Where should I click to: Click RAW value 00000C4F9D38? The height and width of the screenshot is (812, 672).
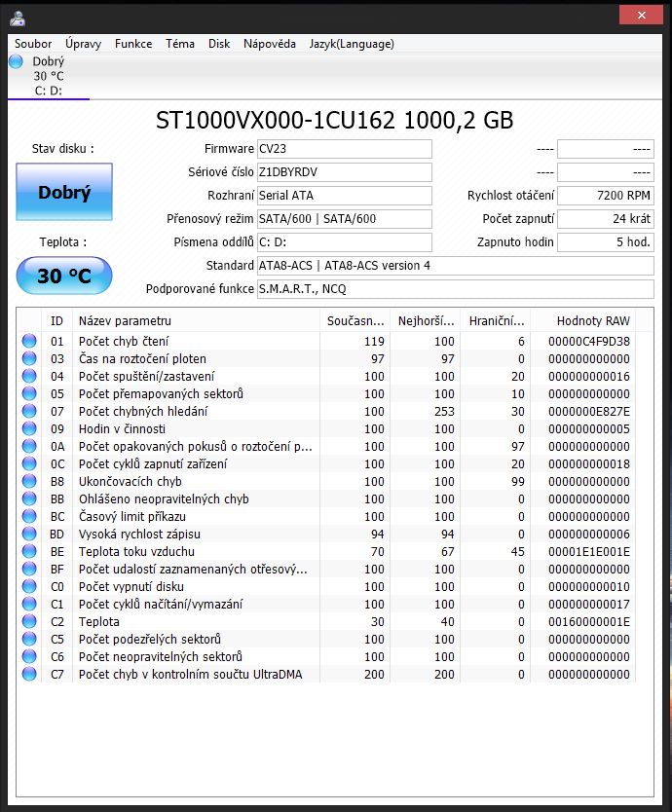[589, 342]
